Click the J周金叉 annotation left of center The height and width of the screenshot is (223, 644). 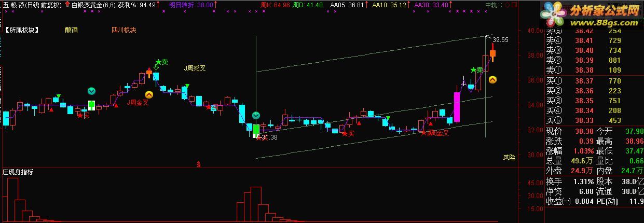click(138, 103)
